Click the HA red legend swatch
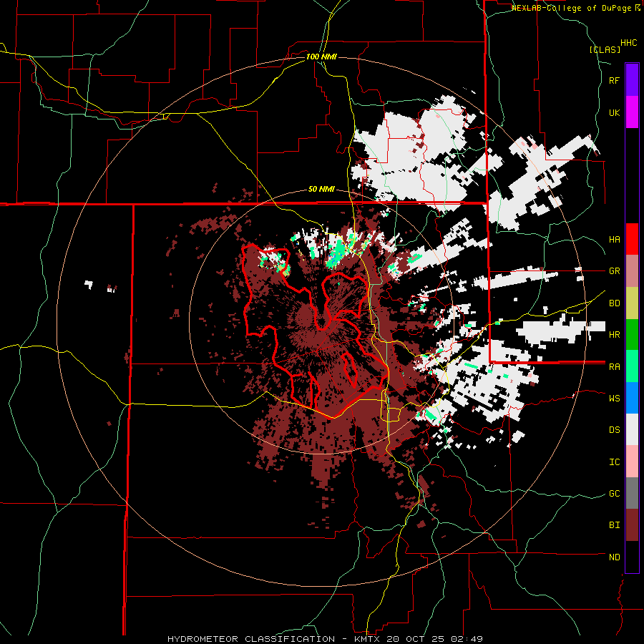 pos(632,239)
